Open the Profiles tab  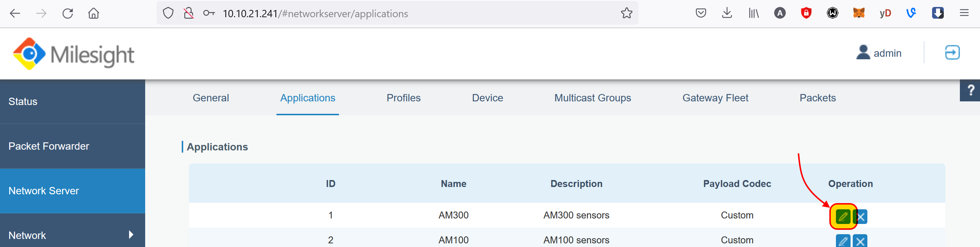(x=403, y=98)
